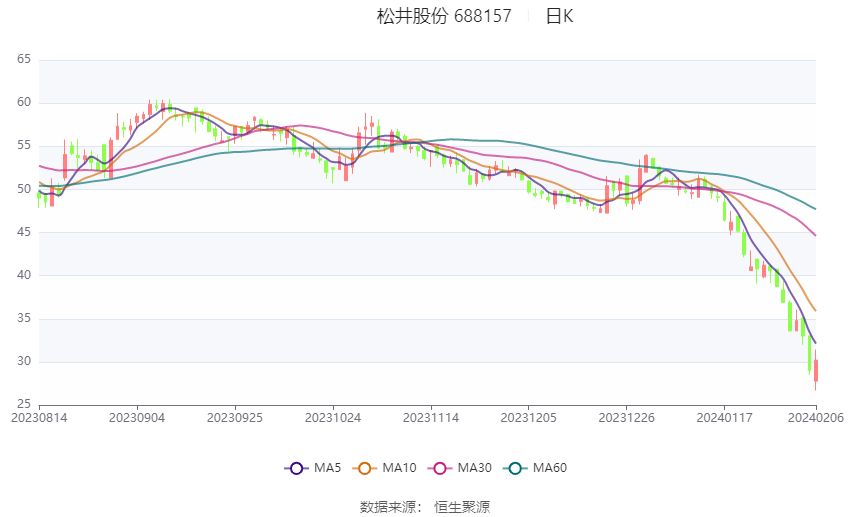Toggle the MA30 pink legend circle icon
The height and width of the screenshot is (517, 850).
coord(440,468)
